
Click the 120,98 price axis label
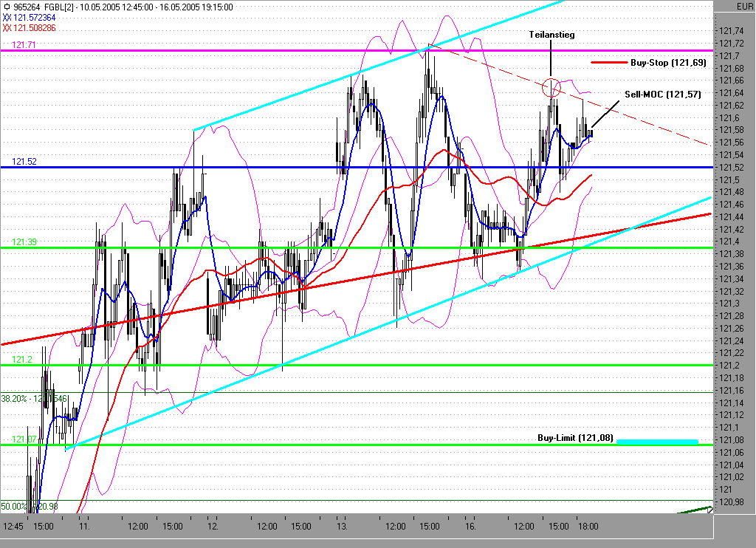point(731,501)
